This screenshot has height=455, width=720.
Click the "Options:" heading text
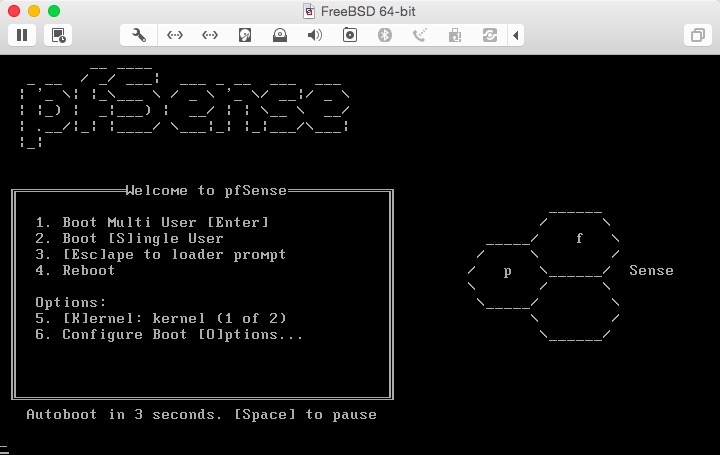click(71, 303)
